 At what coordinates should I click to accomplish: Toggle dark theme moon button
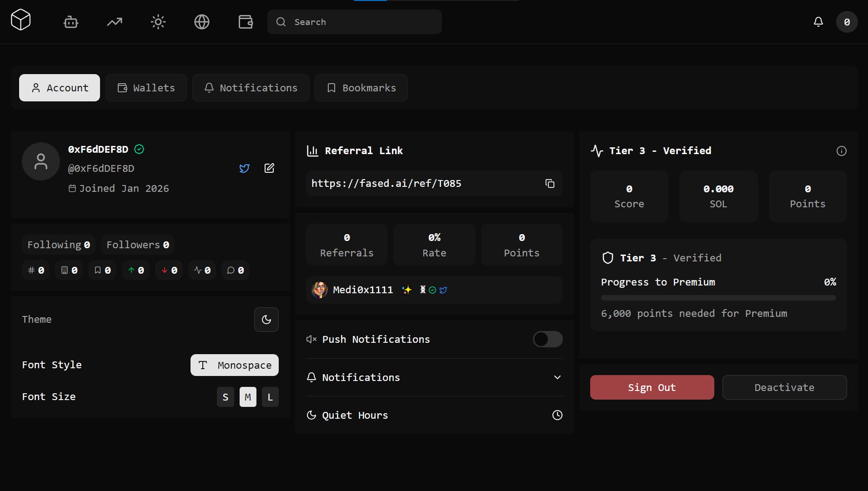(x=266, y=320)
